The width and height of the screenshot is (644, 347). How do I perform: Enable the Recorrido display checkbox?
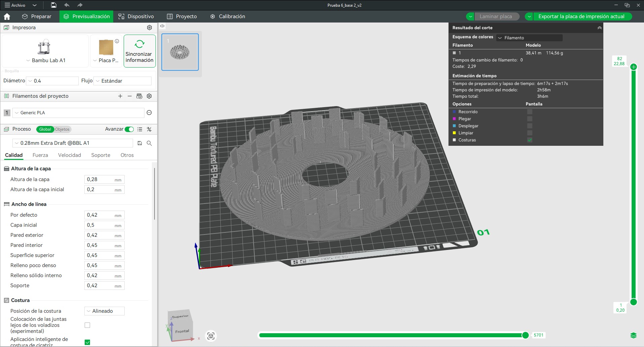coord(529,112)
